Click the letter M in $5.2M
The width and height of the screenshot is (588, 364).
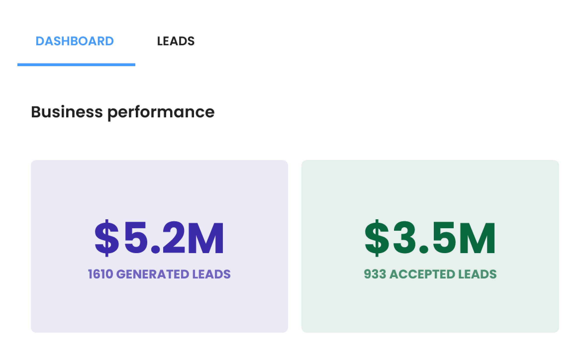tap(205, 238)
